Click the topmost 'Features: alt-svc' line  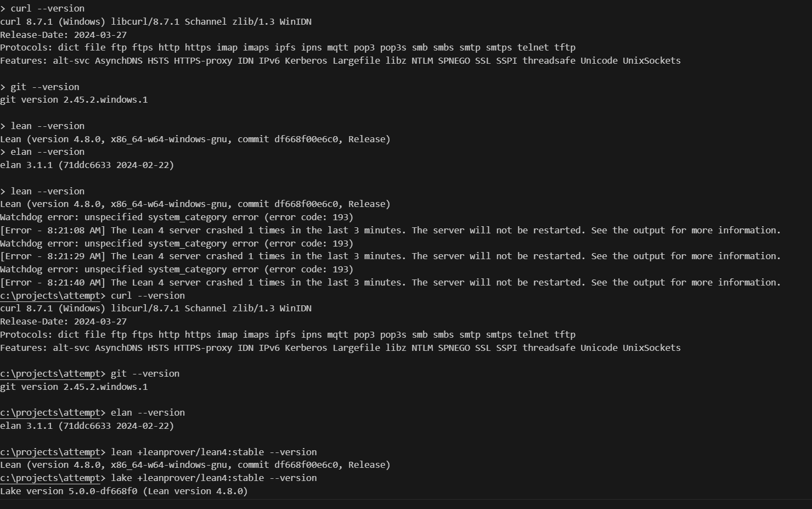[340, 60]
